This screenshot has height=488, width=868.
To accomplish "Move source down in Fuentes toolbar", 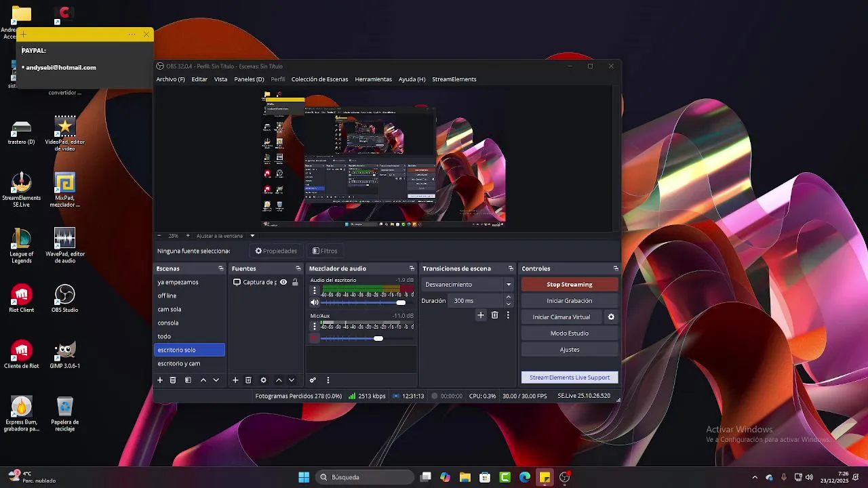I will (x=292, y=380).
